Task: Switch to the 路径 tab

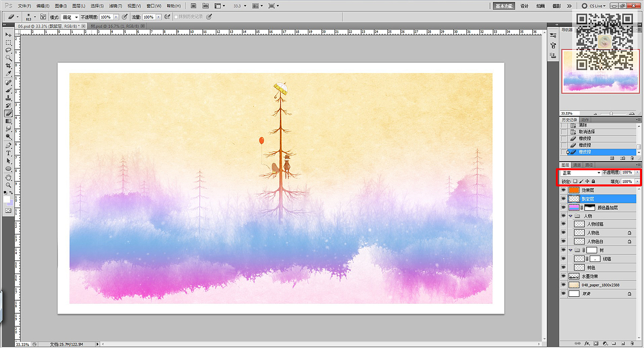Action: [589, 165]
